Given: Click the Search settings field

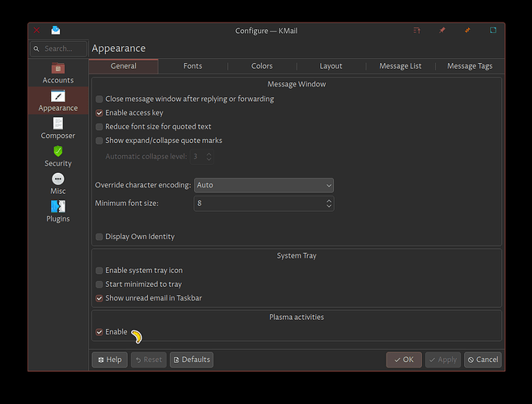Looking at the screenshot, I should (x=57, y=49).
